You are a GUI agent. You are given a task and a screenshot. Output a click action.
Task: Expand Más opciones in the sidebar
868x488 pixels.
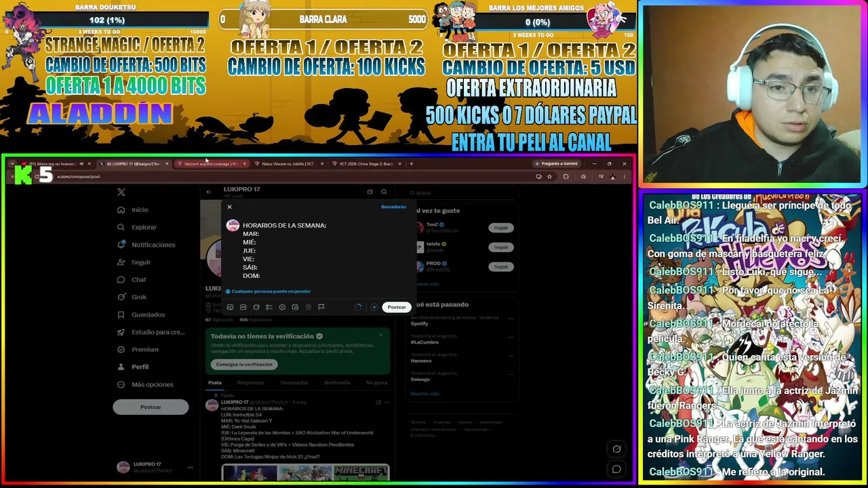[x=146, y=384]
